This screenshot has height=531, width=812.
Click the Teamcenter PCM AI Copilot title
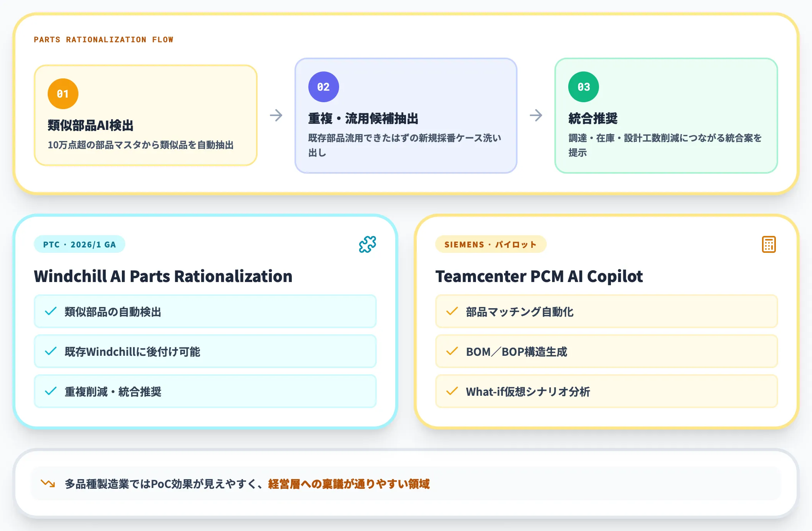point(539,276)
